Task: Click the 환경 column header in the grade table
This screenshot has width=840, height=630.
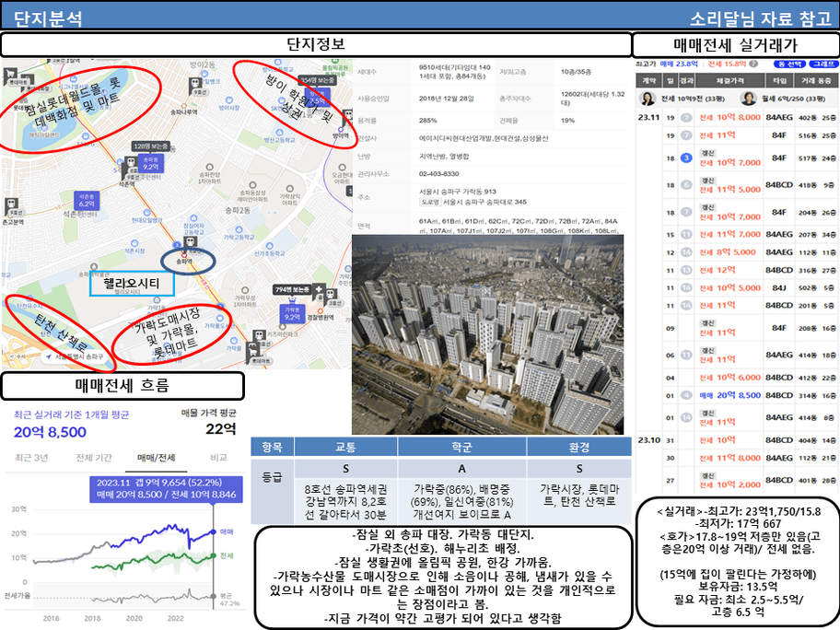Action: pyautogui.click(x=579, y=447)
